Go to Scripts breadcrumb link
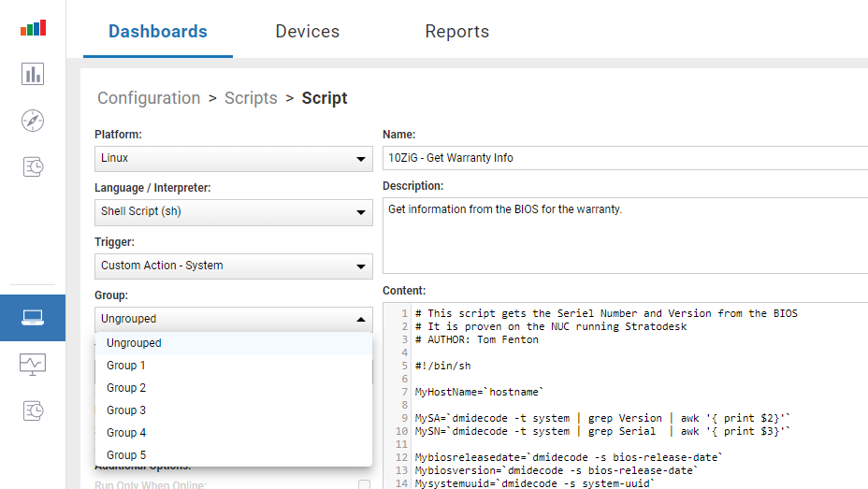This screenshot has height=489, width=868. click(x=251, y=98)
